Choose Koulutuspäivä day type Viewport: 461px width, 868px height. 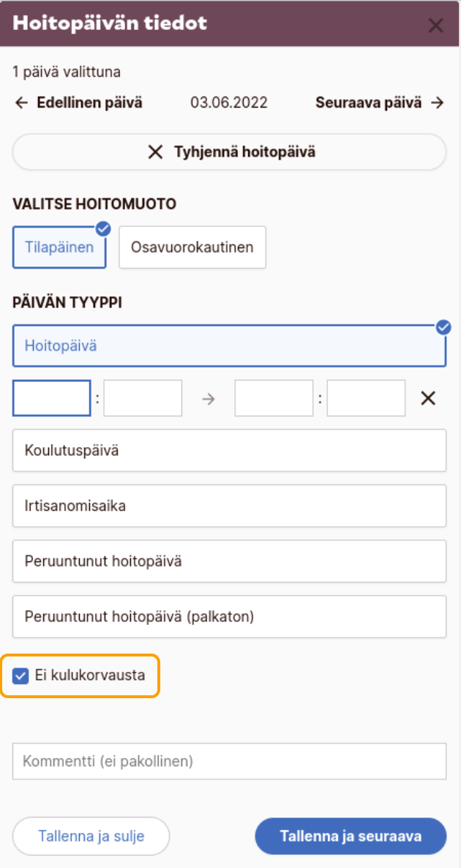tap(229, 450)
